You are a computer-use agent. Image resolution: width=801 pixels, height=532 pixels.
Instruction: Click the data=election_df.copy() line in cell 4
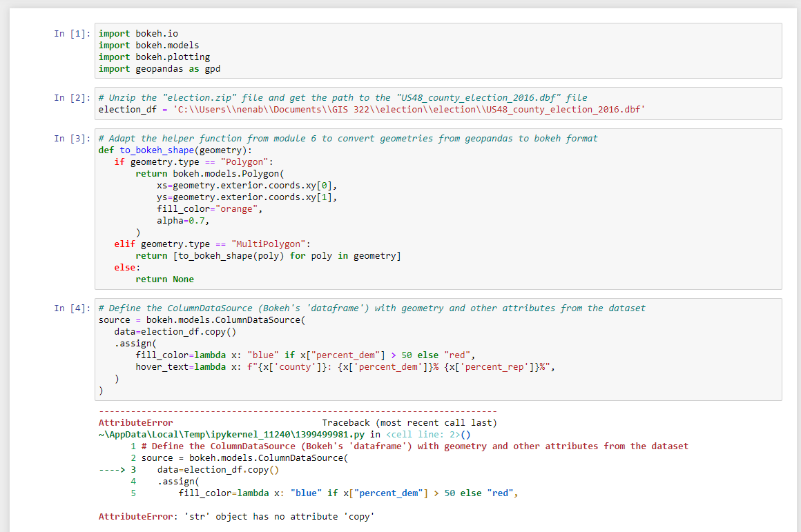point(175,332)
